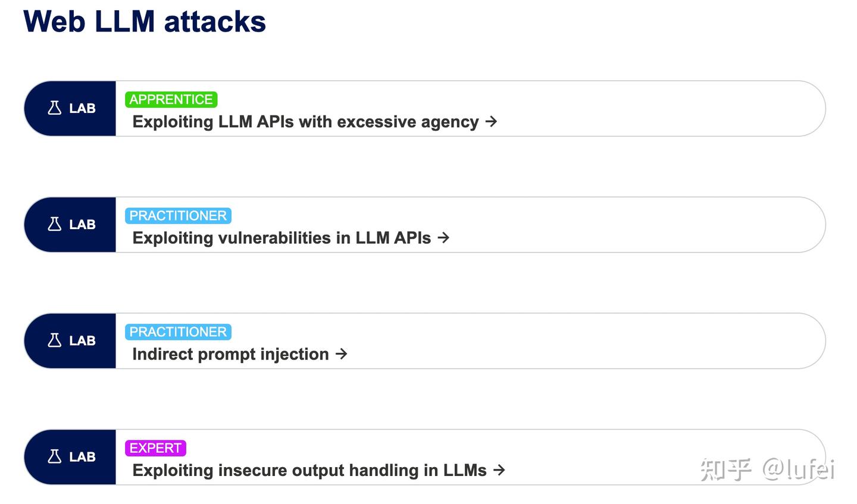Open 'Exploiting insecure output handling in LLMs' lab

tap(309, 471)
